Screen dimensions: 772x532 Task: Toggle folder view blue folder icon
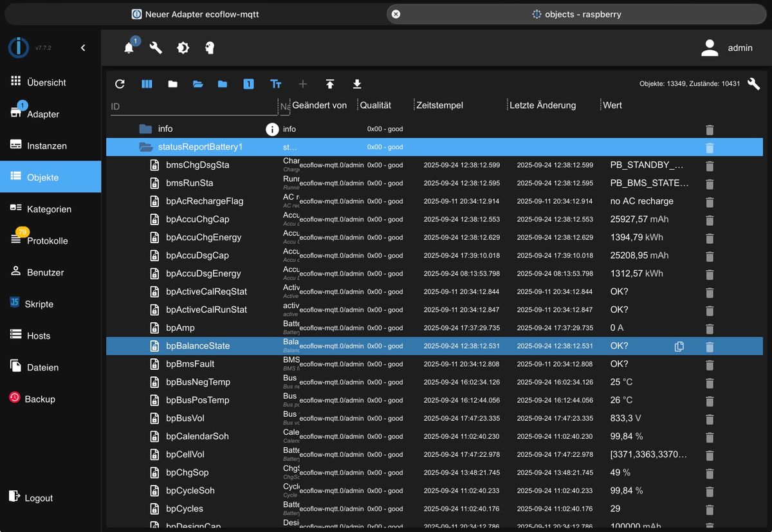click(223, 84)
